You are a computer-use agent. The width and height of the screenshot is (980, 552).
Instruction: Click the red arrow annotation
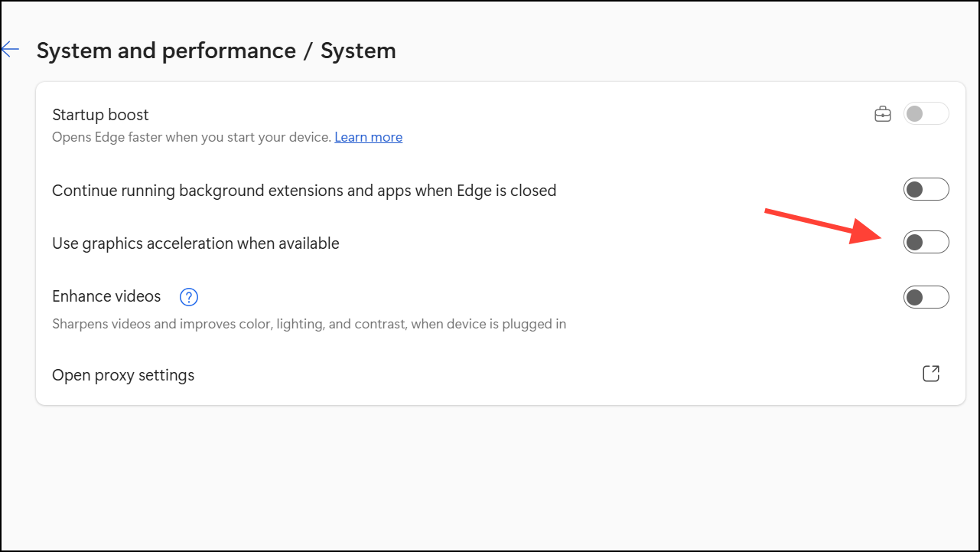[820, 225]
